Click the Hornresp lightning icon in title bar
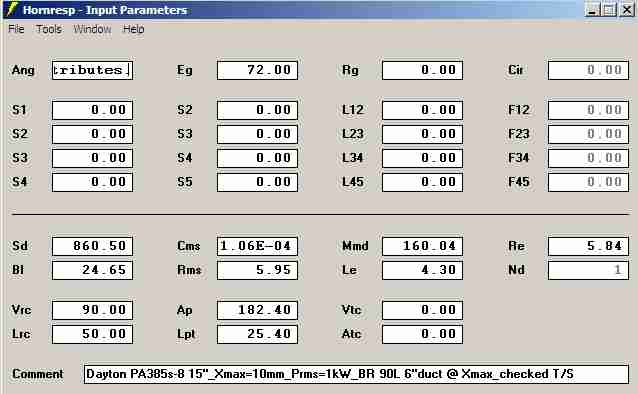638x394 pixels. 12,9
